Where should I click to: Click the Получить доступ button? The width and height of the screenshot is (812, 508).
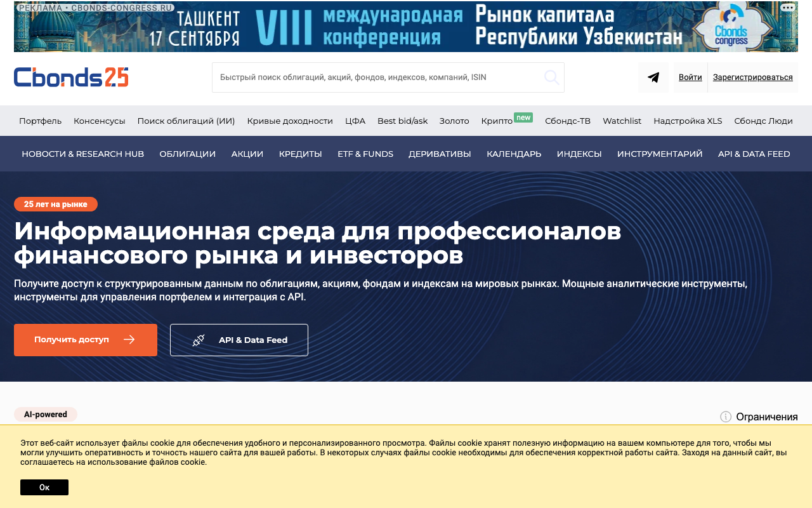86,340
